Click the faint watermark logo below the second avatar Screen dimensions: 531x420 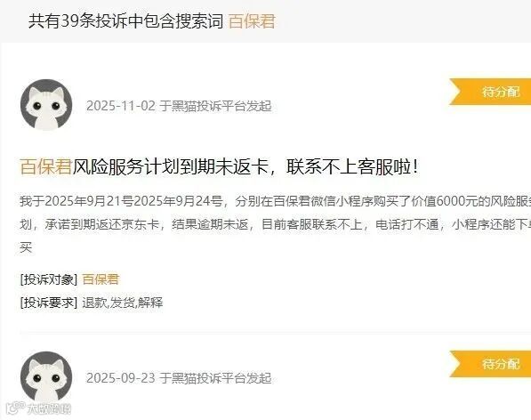(39, 408)
